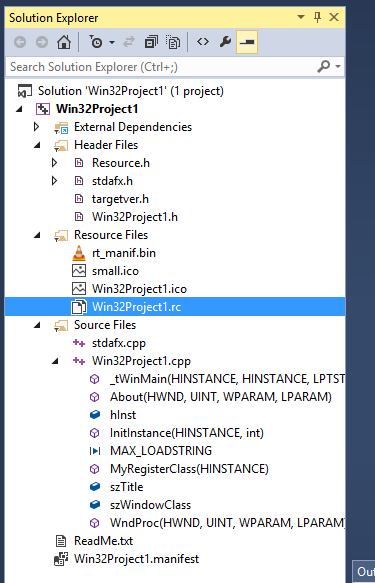Select Win32Project1.rc resource file
375x583 pixels.
(x=136, y=307)
